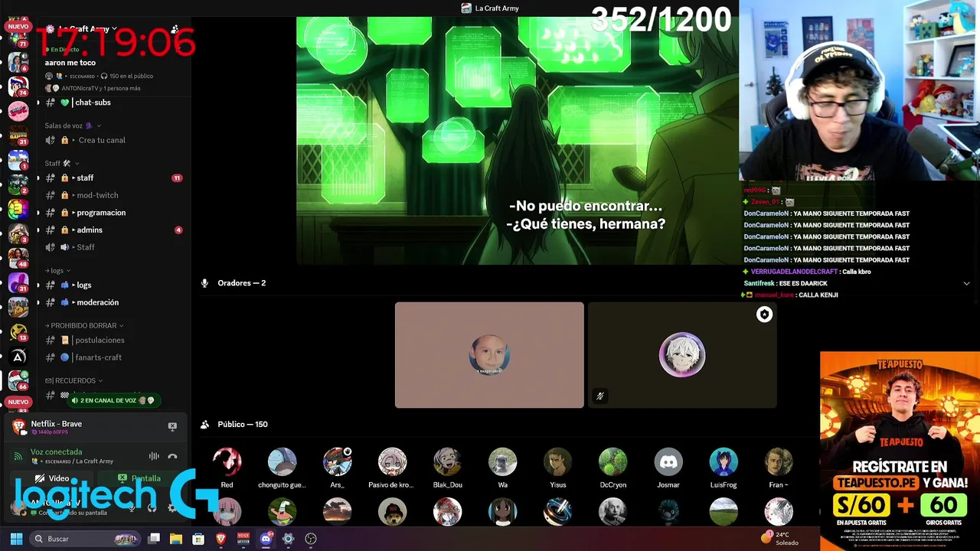
Task: Select first speaker tile with child avatar
Action: point(489,355)
